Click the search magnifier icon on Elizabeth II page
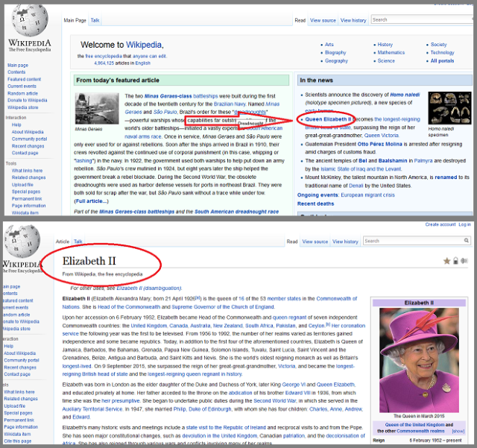Image resolution: width=477 pixels, height=448 pixels. (467, 241)
